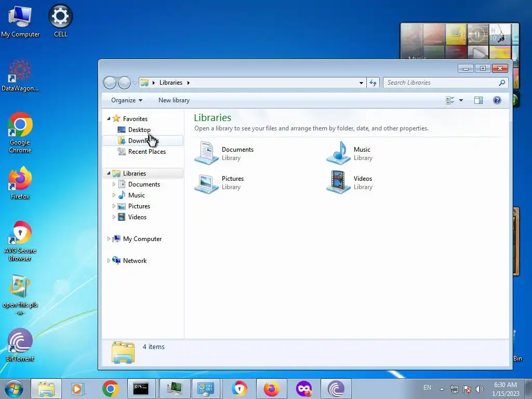Open Command Prompt from the taskbar
The image size is (532, 399).
[x=141, y=389]
